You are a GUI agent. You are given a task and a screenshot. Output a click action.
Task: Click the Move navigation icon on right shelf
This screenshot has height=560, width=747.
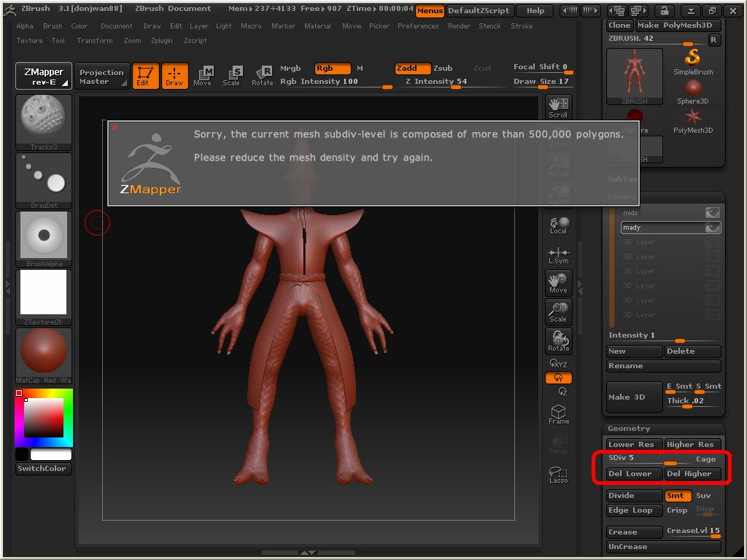[558, 283]
